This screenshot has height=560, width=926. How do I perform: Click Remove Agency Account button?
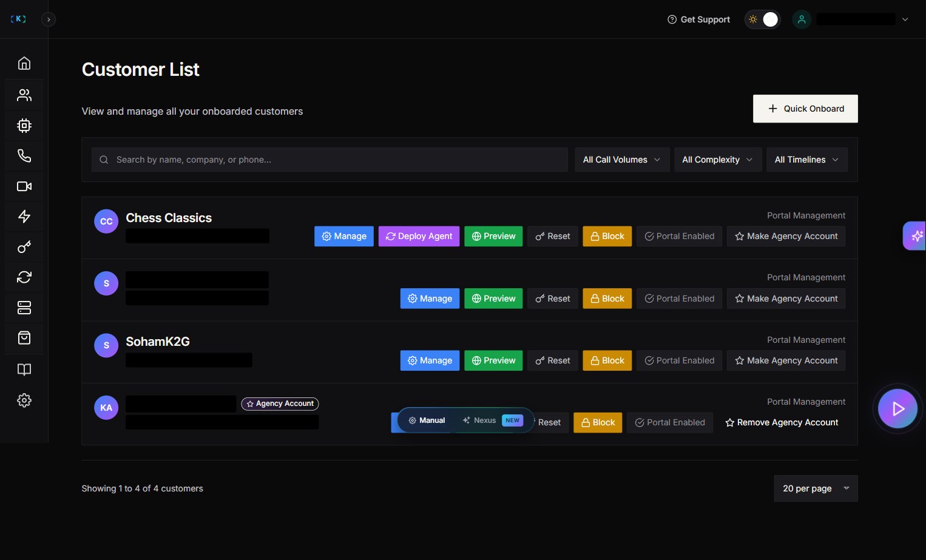[x=782, y=422]
